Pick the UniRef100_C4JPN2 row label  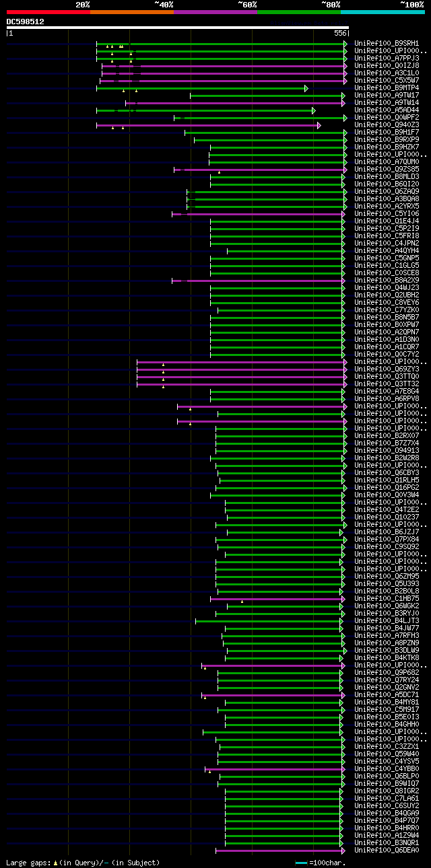(x=387, y=244)
